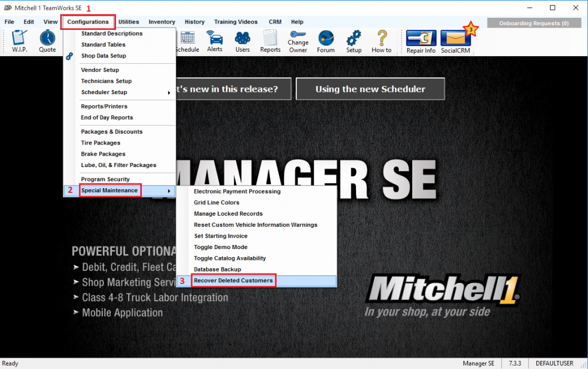This screenshot has width=588, height=369.
Task: Choose Vendor Setup
Action: tap(119, 70)
